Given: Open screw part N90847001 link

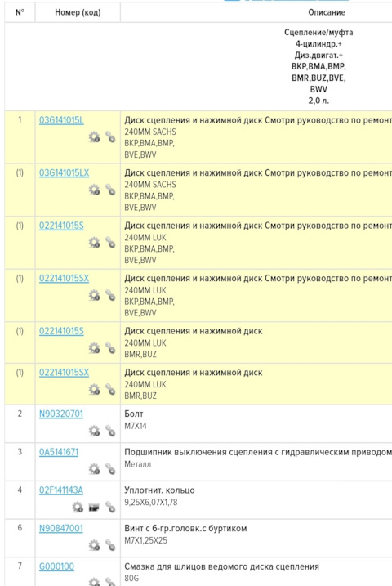Looking at the screenshot, I should (61, 529).
